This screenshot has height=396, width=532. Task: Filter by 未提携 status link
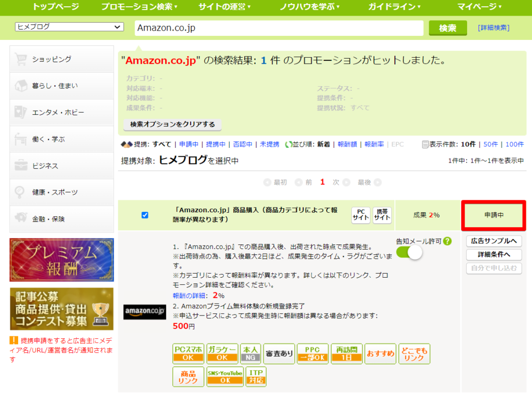point(270,144)
